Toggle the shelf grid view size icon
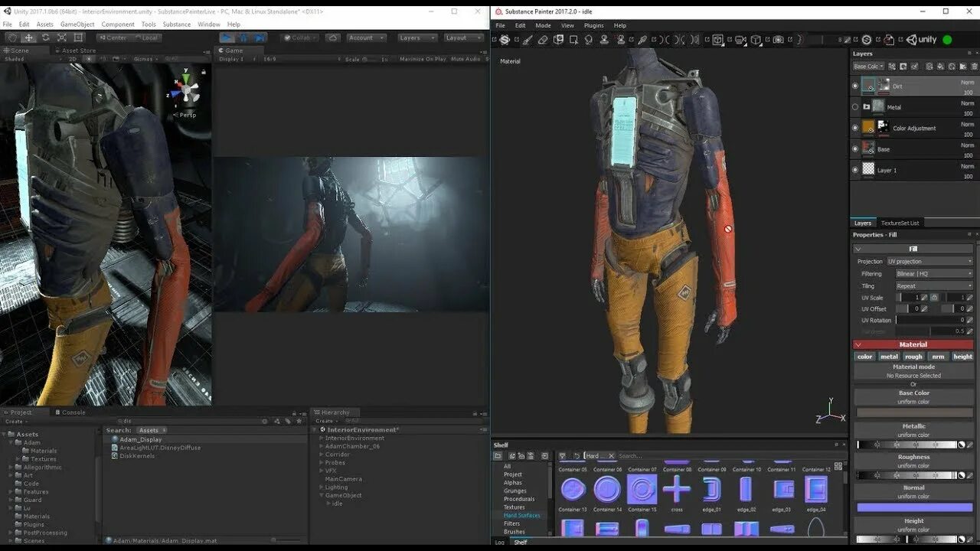This screenshot has width=980, height=551. tap(838, 465)
